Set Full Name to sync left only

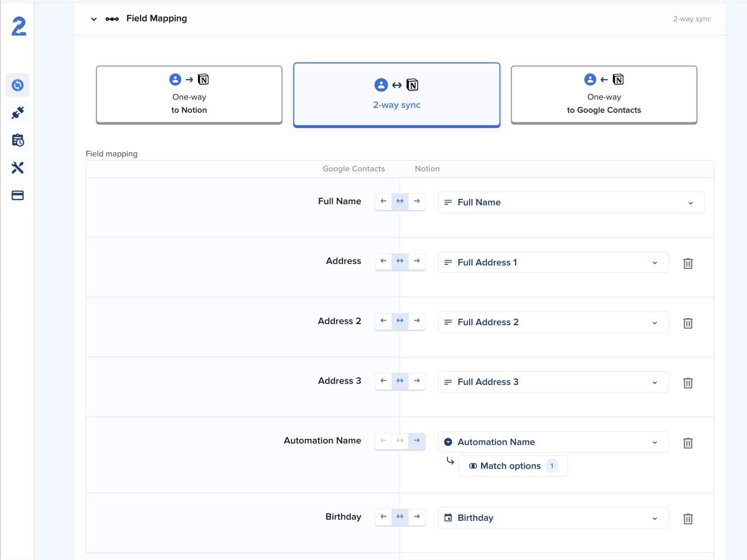(x=383, y=201)
